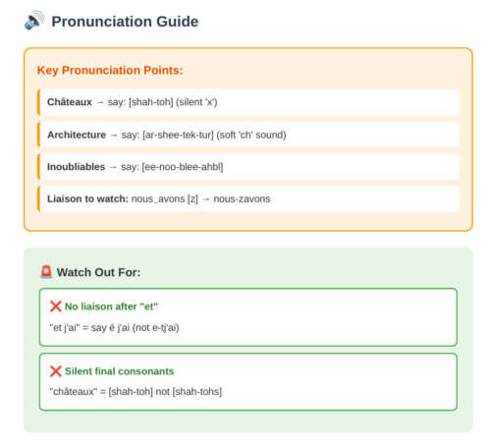Select the Pronunciation Guide heading
This screenshot has height=448, width=491.
(125, 22)
